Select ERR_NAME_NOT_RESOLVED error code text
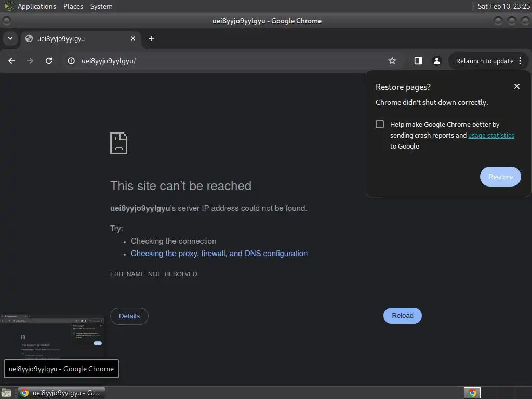 coord(153,274)
